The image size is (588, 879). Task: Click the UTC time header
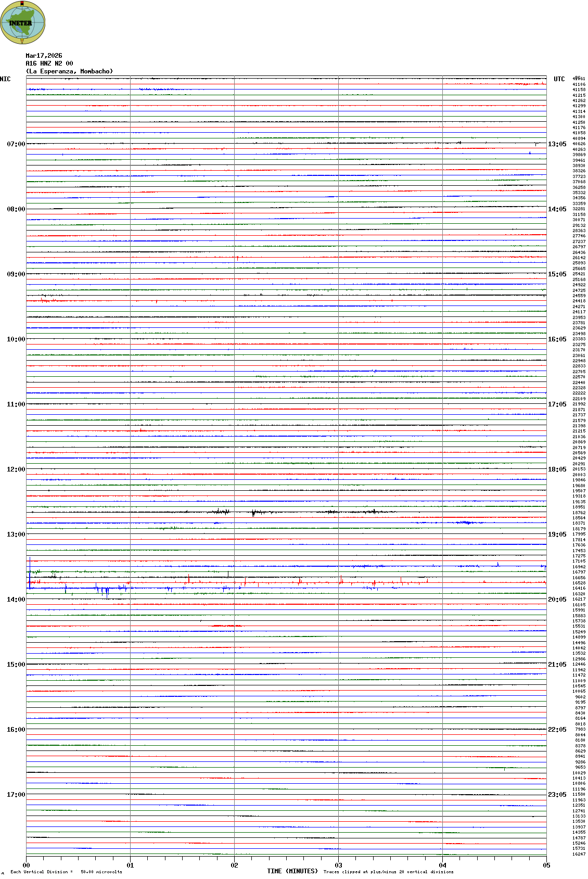tap(559, 79)
